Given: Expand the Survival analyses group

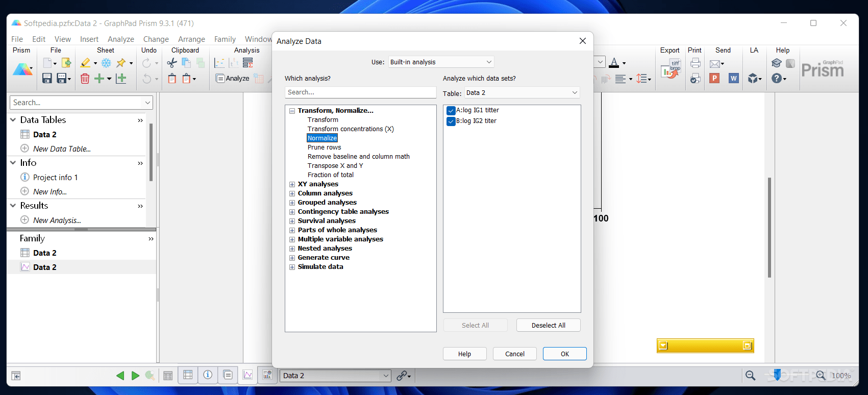Looking at the screenshot, I should coord(292,221).
